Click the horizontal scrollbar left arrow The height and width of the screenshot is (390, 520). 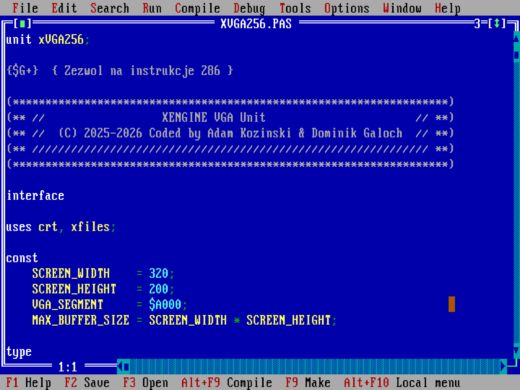click(120, 367)
